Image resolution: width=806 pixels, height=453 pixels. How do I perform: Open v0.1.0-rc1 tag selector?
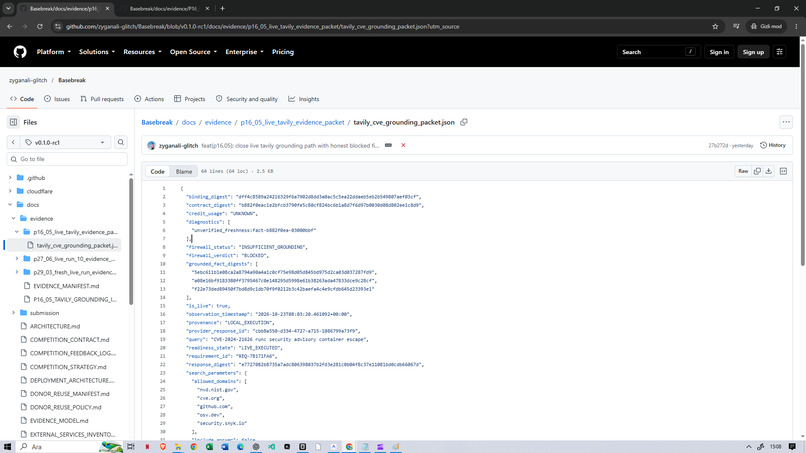tap(65, 142)
